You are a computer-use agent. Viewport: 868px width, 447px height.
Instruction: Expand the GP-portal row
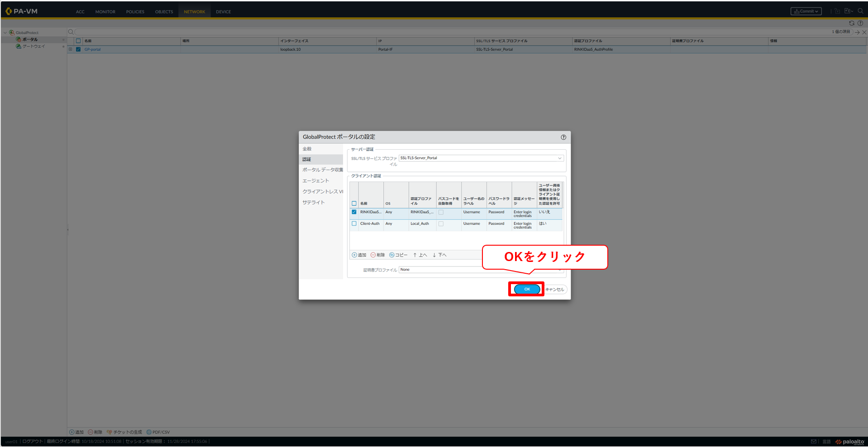click(70, 49)
